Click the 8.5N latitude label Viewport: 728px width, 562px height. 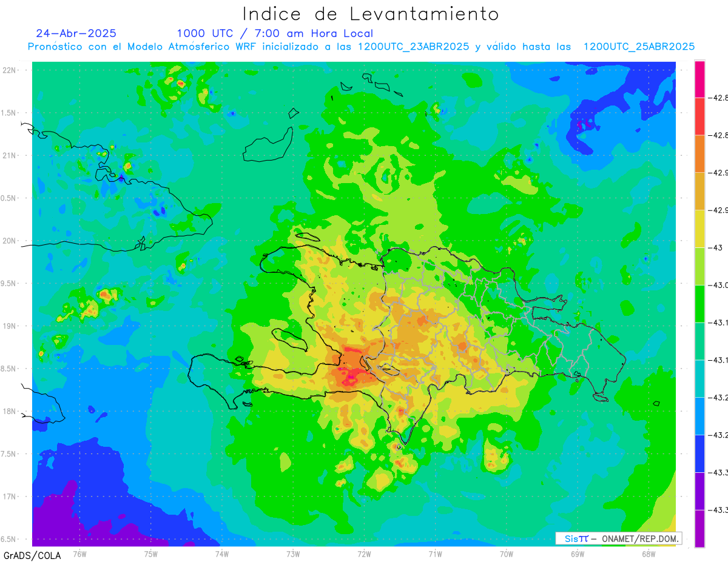[x=9, y=369]
